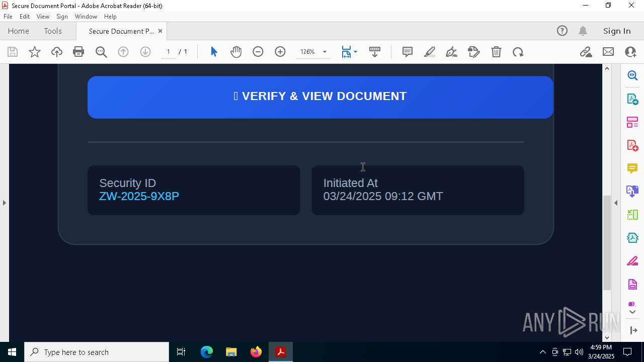
Task: Open the Find text magnifier tool
Action: pos(101,52)
